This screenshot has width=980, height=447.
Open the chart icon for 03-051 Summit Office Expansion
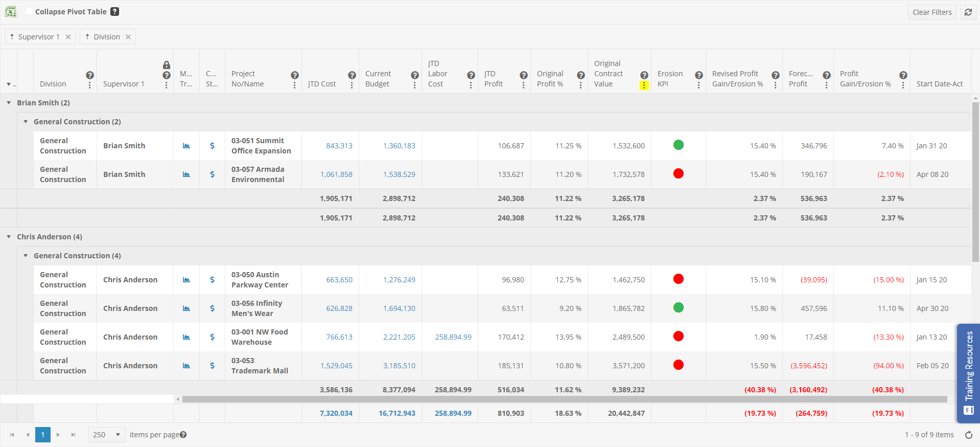(x=186, y=146)
